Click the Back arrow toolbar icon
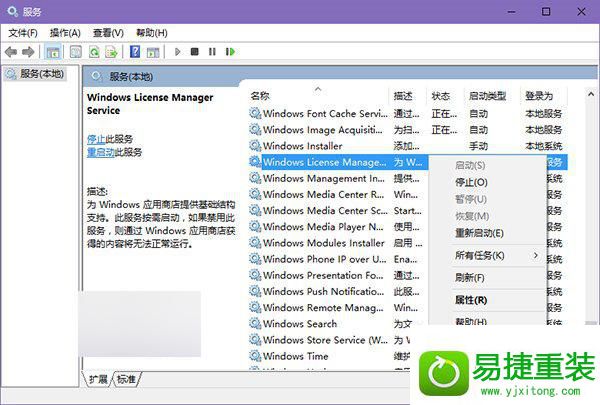This screenshot has width=600, height=405. [x=11, y=52]
